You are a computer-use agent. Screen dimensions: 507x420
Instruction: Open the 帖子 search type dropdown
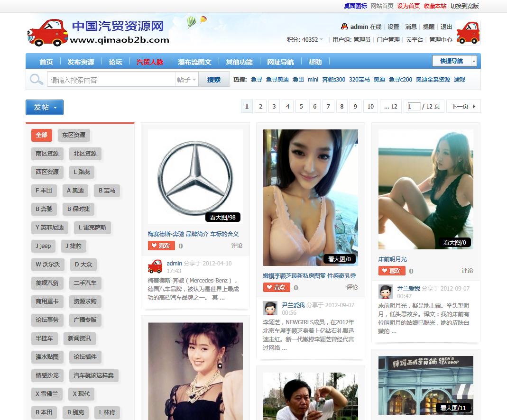187,79
